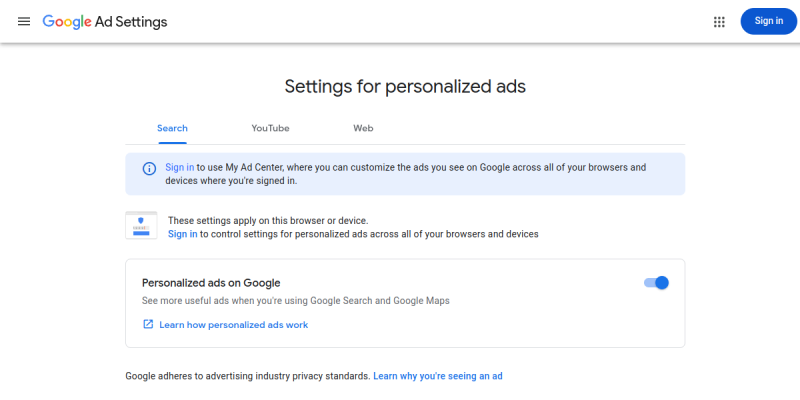
Task: Click Sign in link to control settings
Action: 183,234
